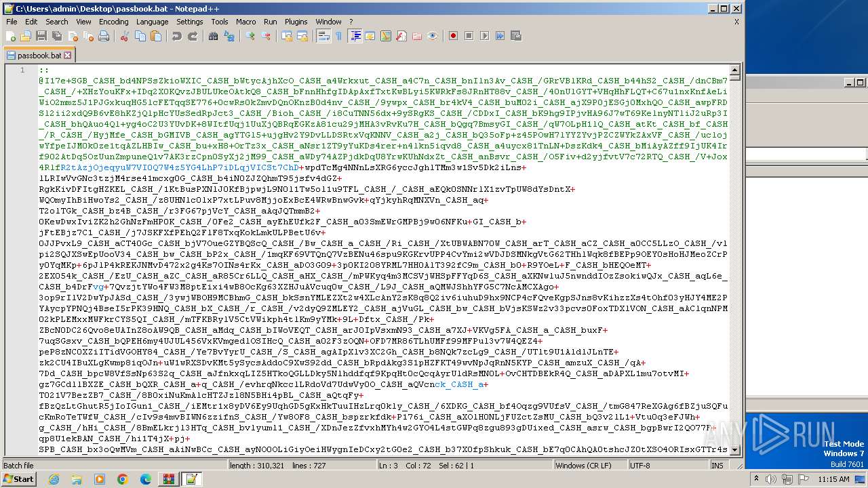Save all open files
The image size is (868, 488).
[56, 36]
